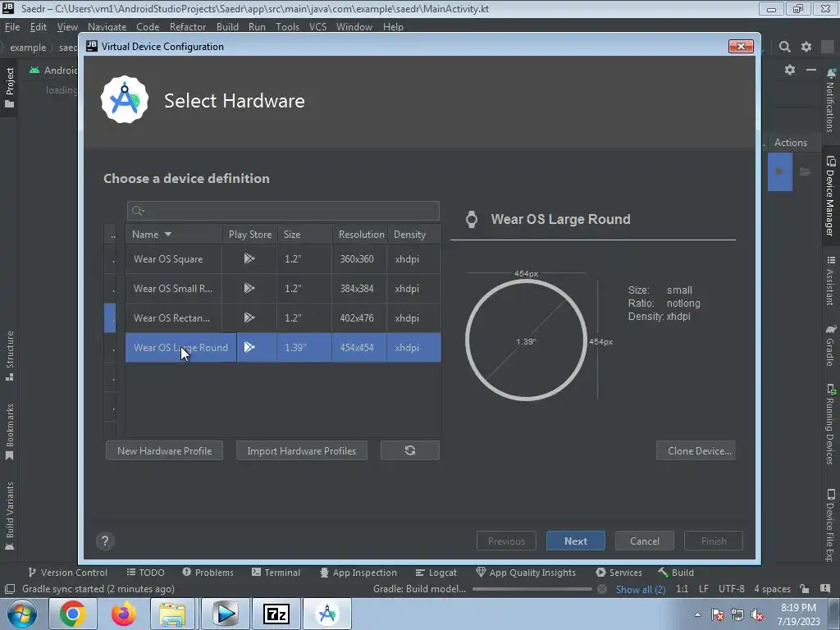This screenshot has height=630, width=840.
Task: Open the Bookmarks tool window
Action: 10,431
